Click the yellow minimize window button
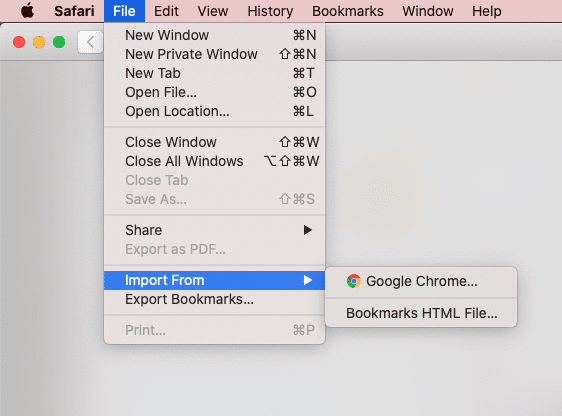The width and height of the screenshot is (562, 416). (39, 42)
